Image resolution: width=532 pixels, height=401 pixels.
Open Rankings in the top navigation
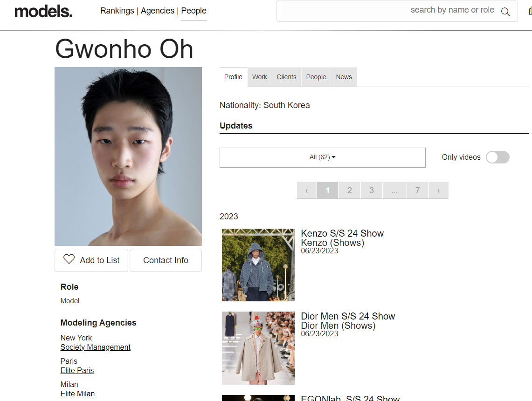(117, 11)
